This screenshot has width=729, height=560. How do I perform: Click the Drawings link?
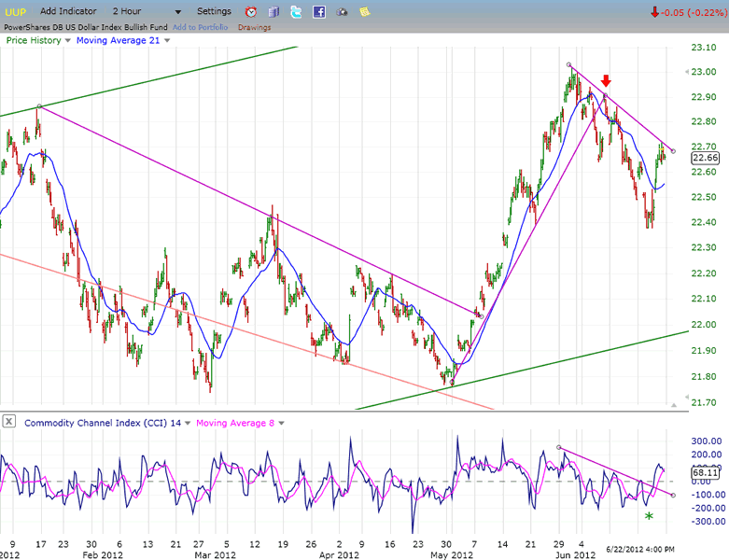(254, 27)
